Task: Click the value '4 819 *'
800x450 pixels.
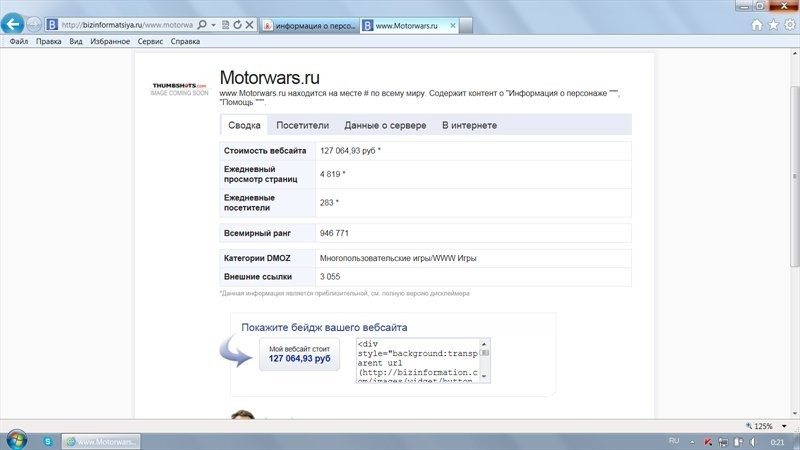Action: point(333,174)
